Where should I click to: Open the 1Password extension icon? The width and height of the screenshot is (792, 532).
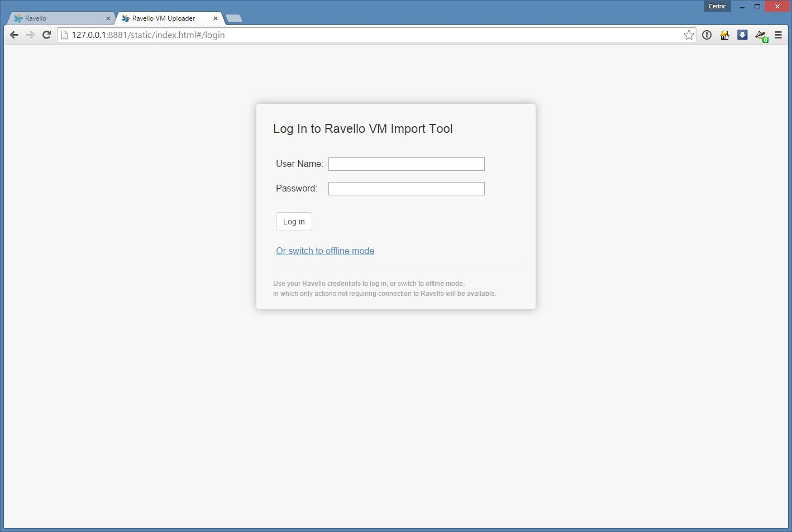[707, 35]
